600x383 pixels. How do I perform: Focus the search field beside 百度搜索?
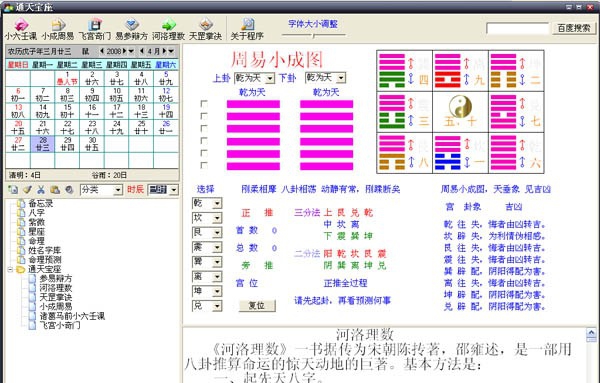[x=517, y=29]
